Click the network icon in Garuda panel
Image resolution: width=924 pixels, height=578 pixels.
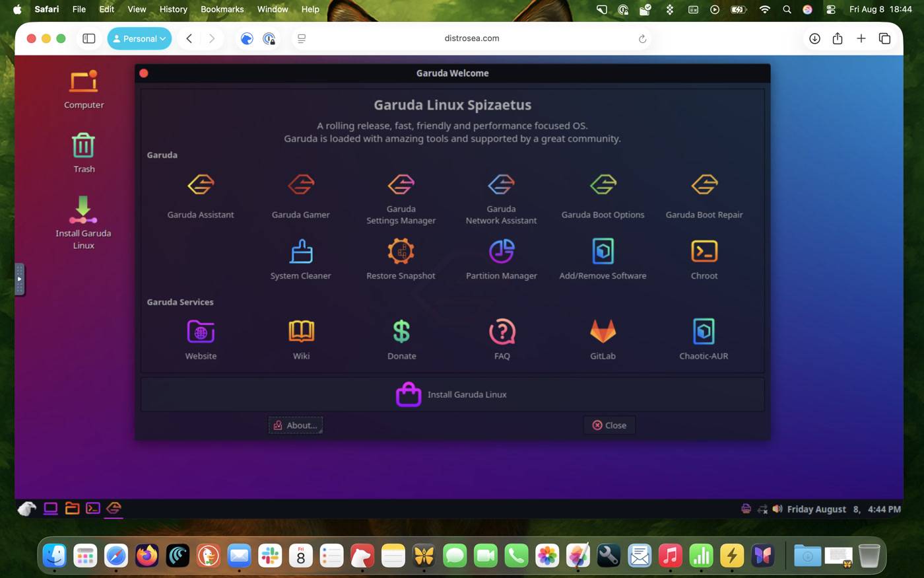point(762,509)
